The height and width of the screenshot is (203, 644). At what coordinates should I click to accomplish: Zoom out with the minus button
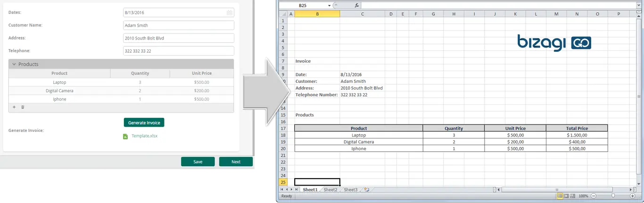click(x=594, y=196)
